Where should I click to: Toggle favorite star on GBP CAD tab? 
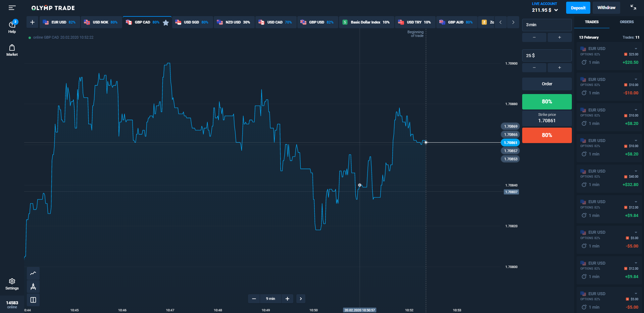166,23
